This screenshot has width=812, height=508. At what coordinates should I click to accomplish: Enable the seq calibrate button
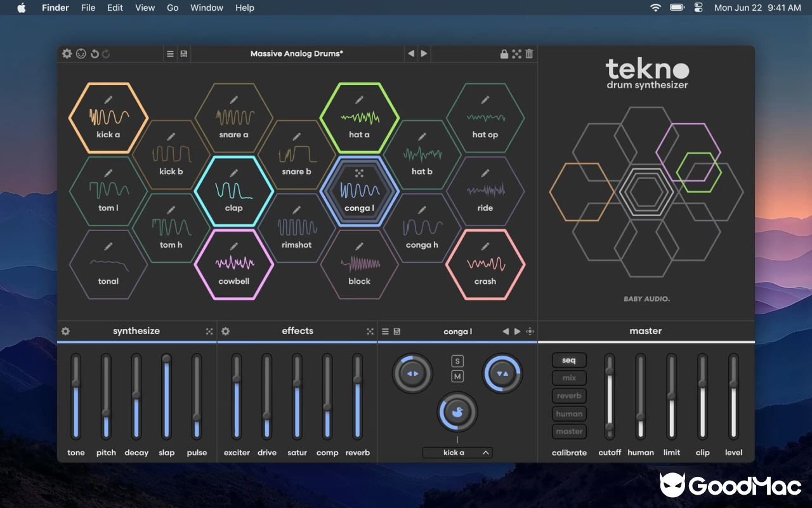pyautogui.click(x=569, y=360)
